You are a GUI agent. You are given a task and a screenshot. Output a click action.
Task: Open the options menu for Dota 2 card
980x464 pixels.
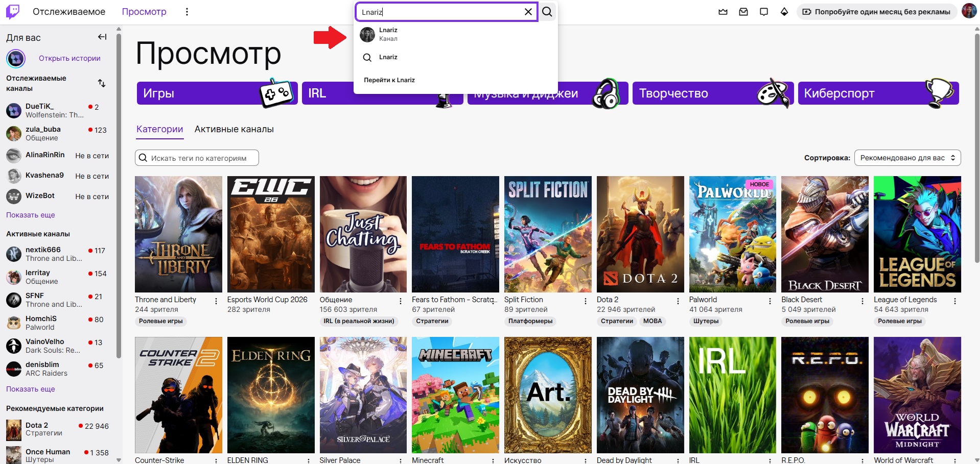pyautogui.click(x=678, y=301)
